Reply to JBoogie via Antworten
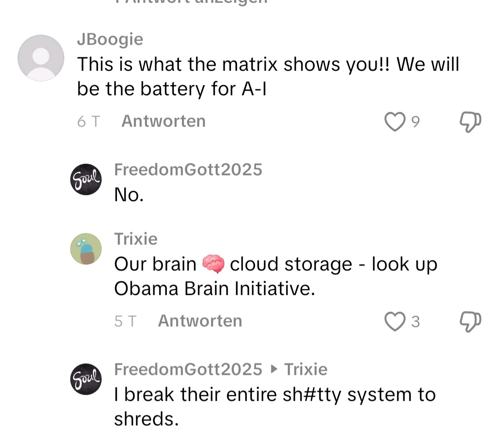This screenshot has width=499, height=448. (x=163, y=121)
